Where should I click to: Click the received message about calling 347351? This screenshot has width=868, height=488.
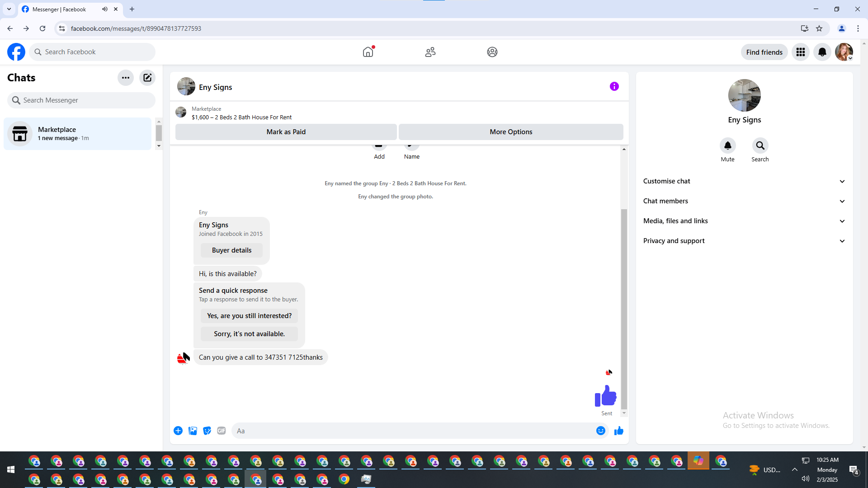260,357
